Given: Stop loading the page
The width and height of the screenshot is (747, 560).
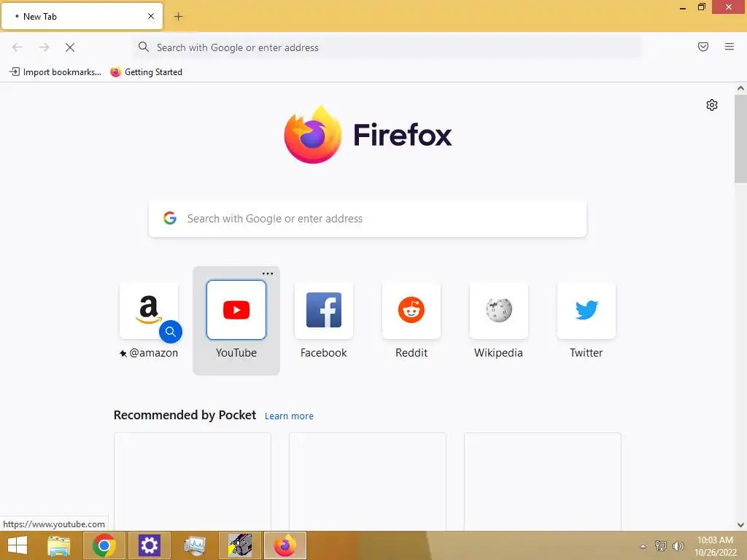Looking at the screenshot, I should point(70,47).
